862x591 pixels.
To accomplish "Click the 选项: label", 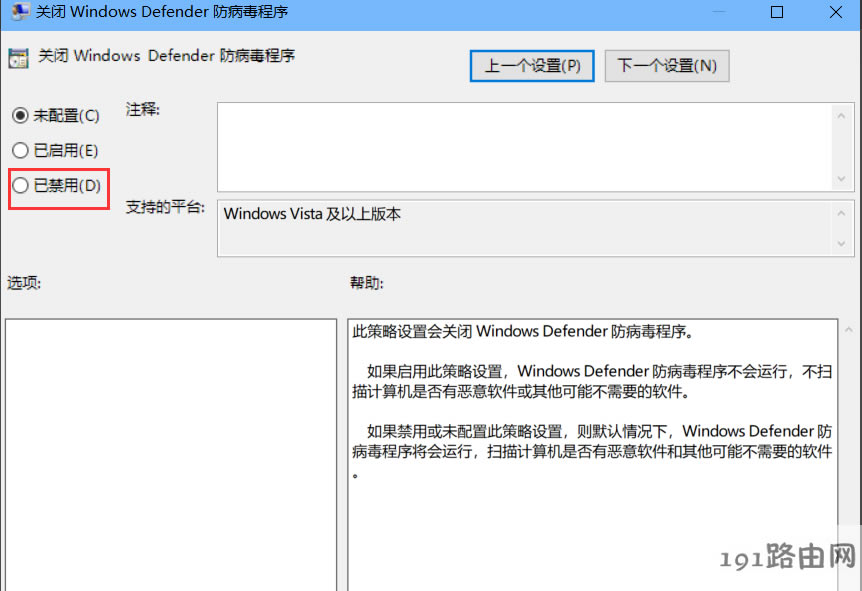I will pos(24,283).
